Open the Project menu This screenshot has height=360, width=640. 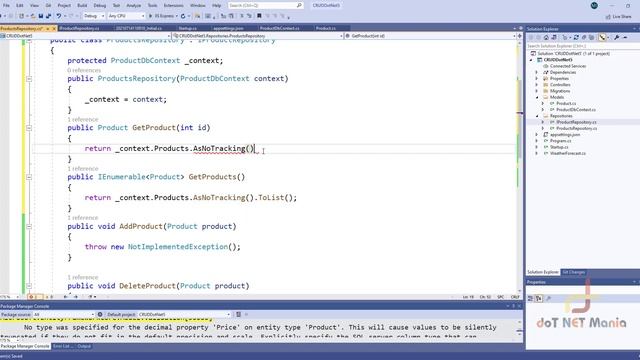[x=64, y=6]
